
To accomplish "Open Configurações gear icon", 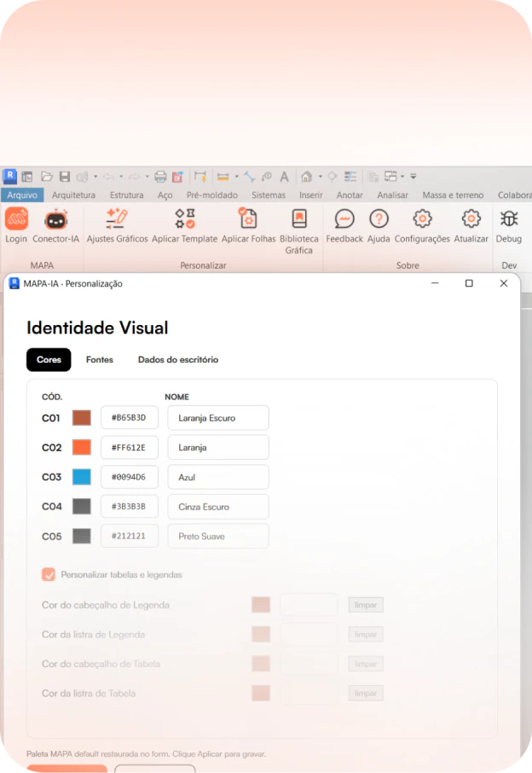I will pyautogui.click(x=422, y=219).
